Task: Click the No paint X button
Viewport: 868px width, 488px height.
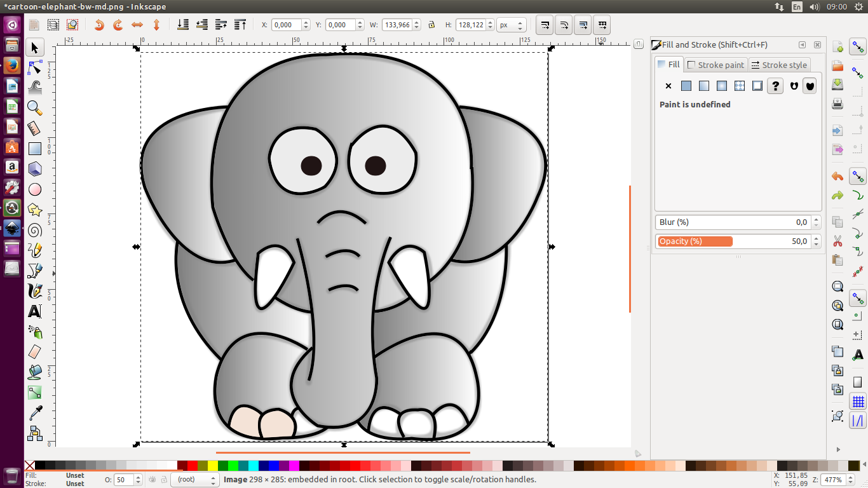Action: coord(668,86)
